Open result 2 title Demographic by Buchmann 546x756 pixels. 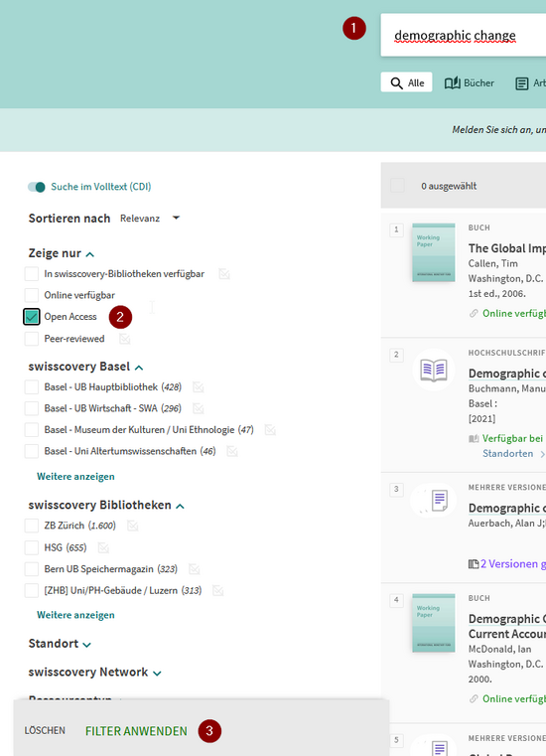[507, 374]
